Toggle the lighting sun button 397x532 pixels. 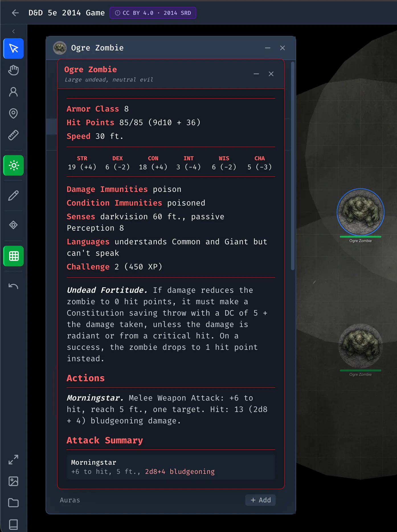coord(13,165)
